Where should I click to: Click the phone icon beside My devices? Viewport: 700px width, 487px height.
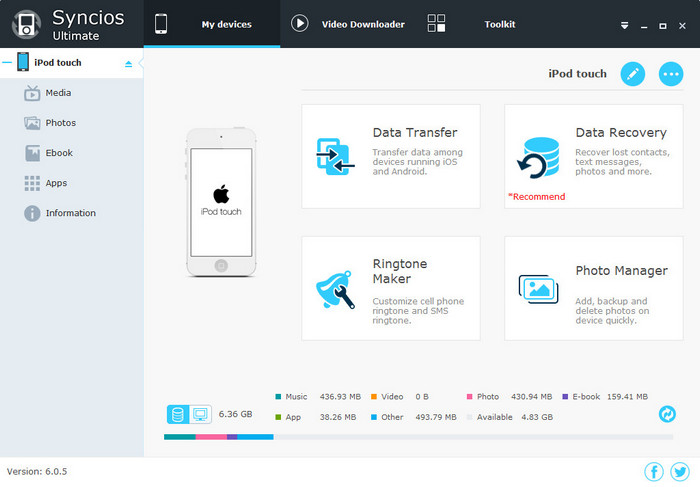(x=161, y=24)
